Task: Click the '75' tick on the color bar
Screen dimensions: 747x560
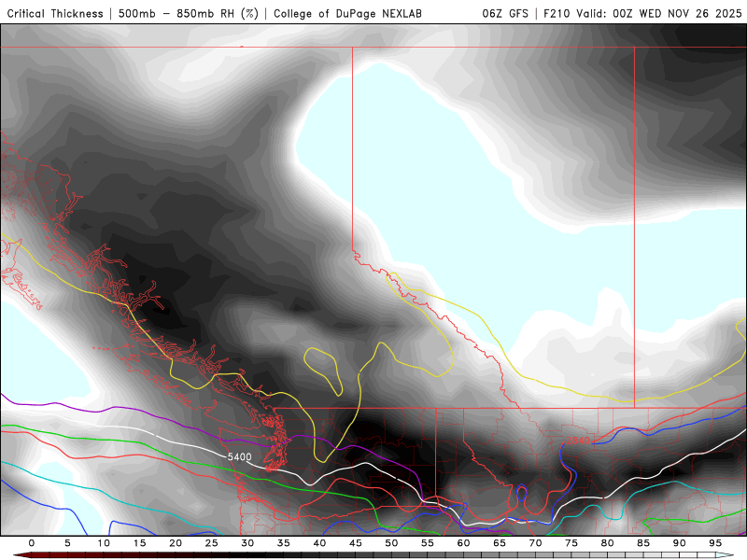Action: click(x=571, y=543)
